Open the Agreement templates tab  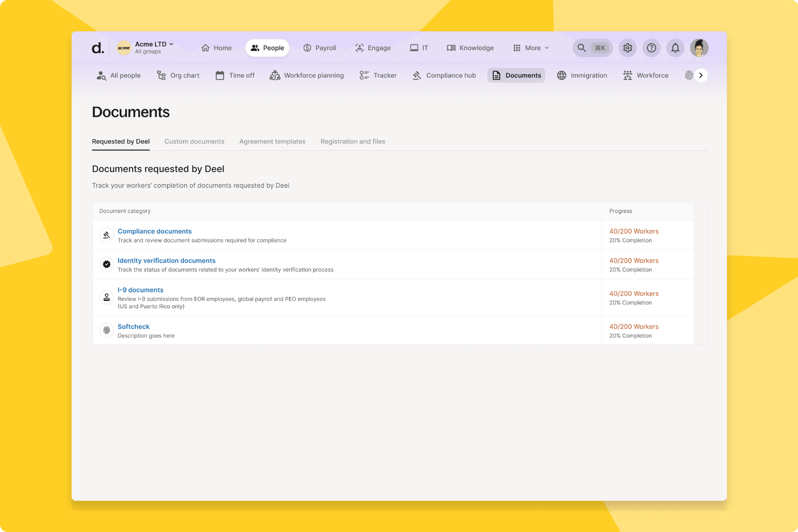(x=272, y=141)
